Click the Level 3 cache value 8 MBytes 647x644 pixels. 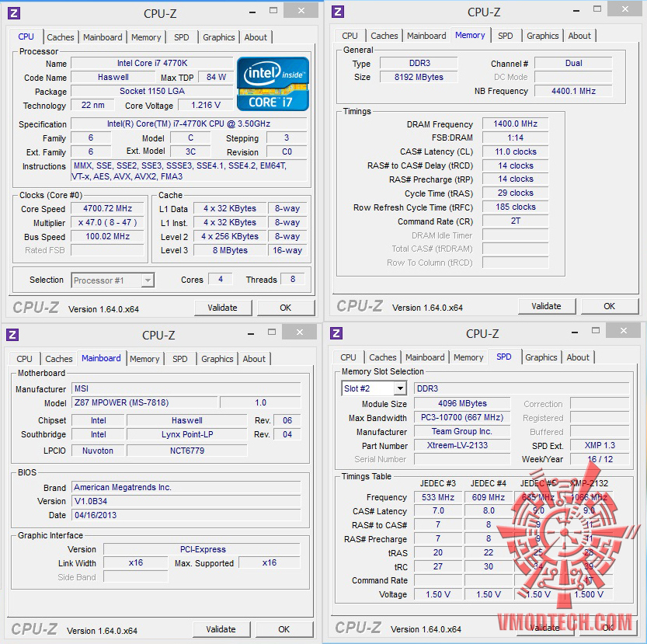tap(230, 250)
